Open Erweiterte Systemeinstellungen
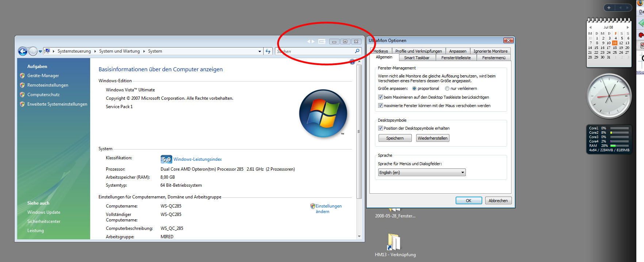 click(57, 104)
